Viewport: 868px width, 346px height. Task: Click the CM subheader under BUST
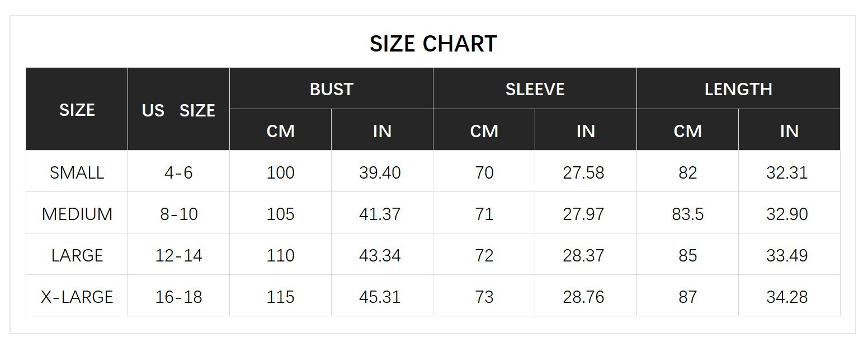click(280, 131)
